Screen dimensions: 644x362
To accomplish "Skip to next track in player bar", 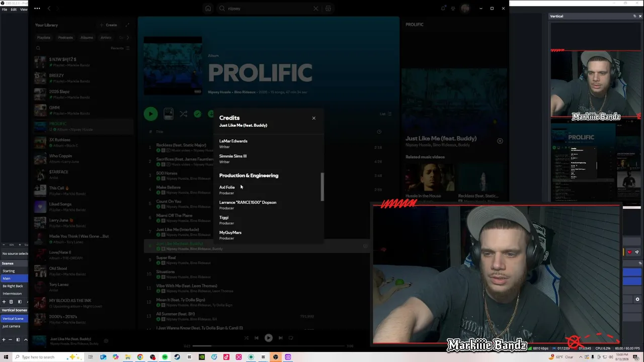I will click(x=280, y=338).
